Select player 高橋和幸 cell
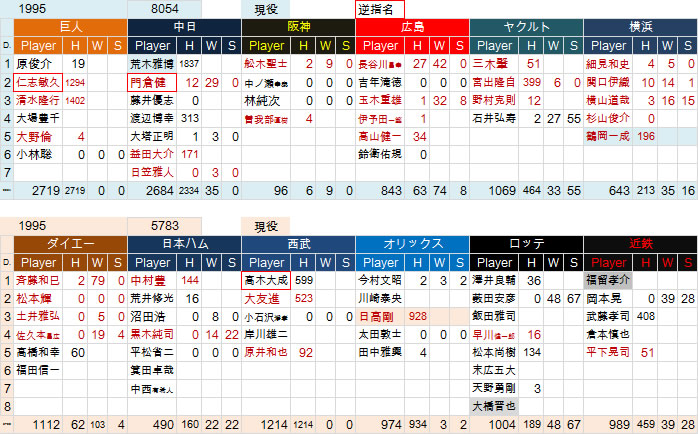The height and width of the screenshot is (434, 698). pyautogui.click(x=38, y=353)
